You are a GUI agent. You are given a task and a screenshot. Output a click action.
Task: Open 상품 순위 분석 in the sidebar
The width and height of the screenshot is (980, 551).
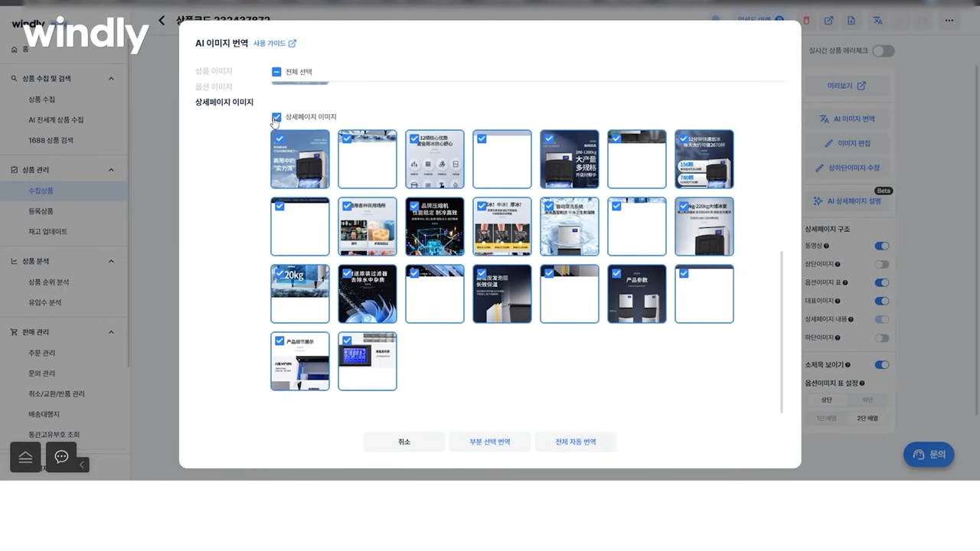pyautogui.click(x=49, y=282)
